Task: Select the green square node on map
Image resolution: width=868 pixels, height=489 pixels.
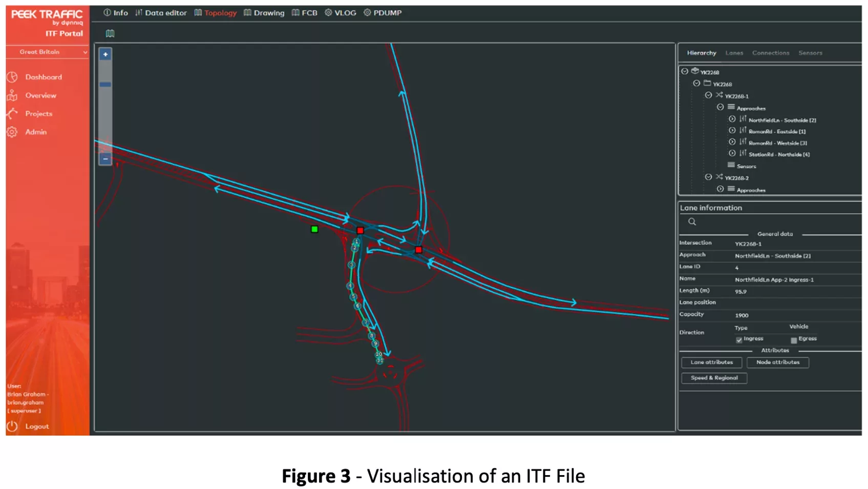Action: [x=314, y=229]
